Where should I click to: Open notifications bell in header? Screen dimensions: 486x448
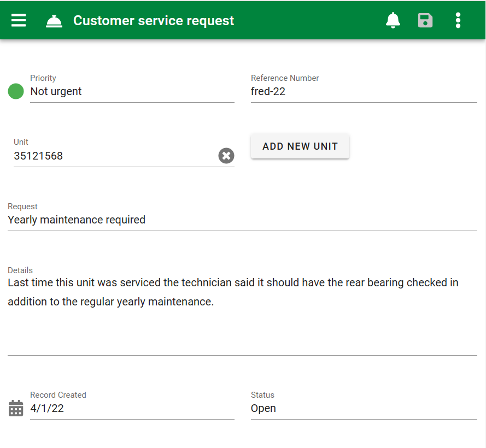[x=393, y=20]
